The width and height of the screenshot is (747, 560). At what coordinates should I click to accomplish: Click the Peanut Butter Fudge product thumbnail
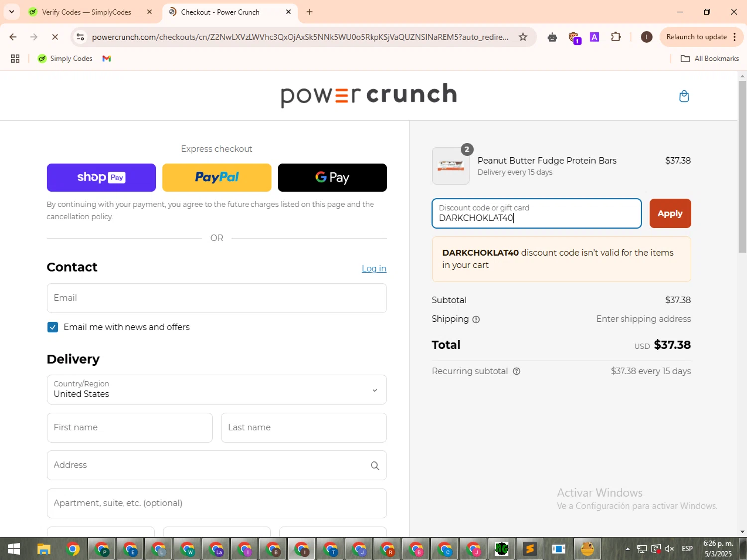click(x=450, y=166)
